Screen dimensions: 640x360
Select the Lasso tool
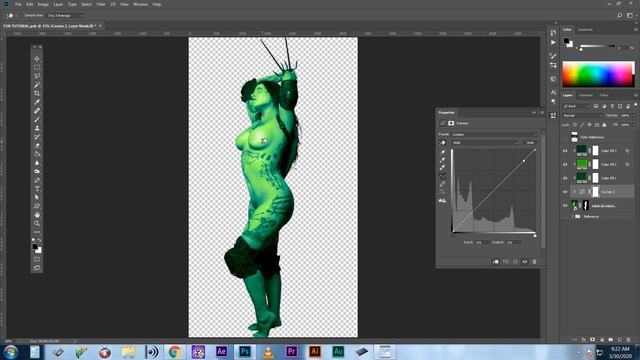click(37, 76)
